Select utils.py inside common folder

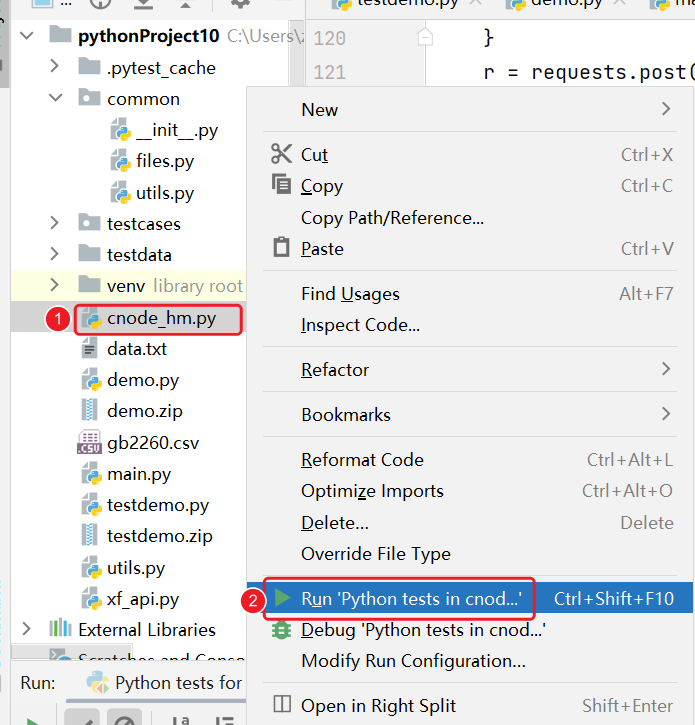(x=165, y=193)
